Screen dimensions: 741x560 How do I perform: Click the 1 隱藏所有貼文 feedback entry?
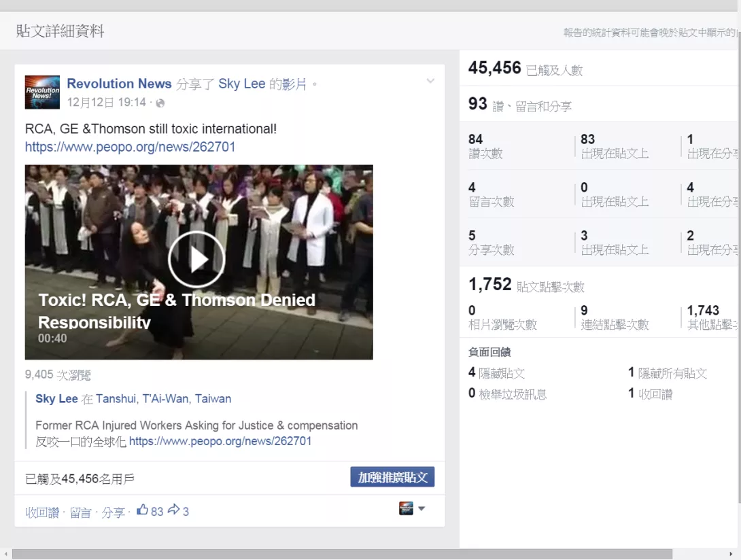tap(668, 373)
